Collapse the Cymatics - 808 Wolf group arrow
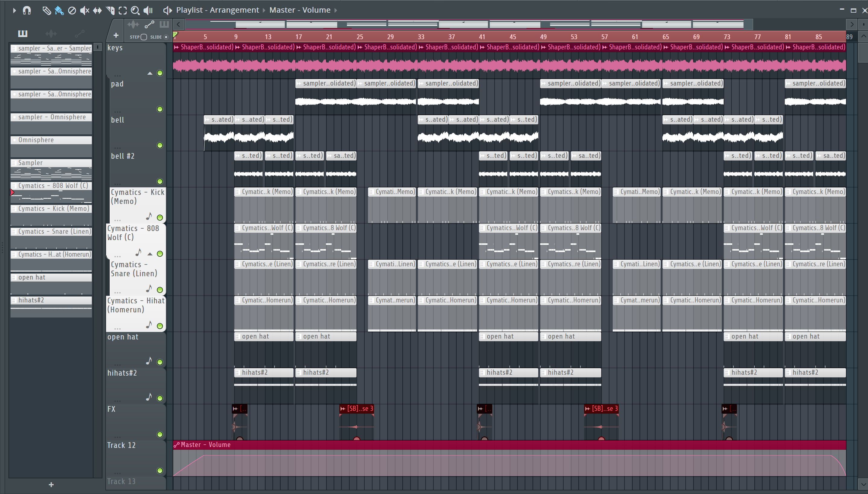The image size is (868, 494). pos(150,254)
